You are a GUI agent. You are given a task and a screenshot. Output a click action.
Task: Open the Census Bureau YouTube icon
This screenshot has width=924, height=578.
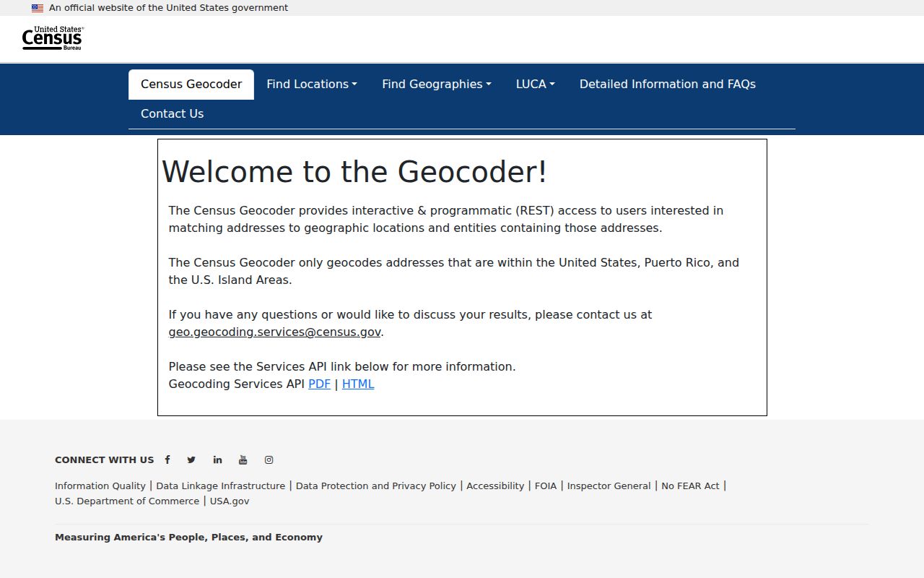[243, 460]
